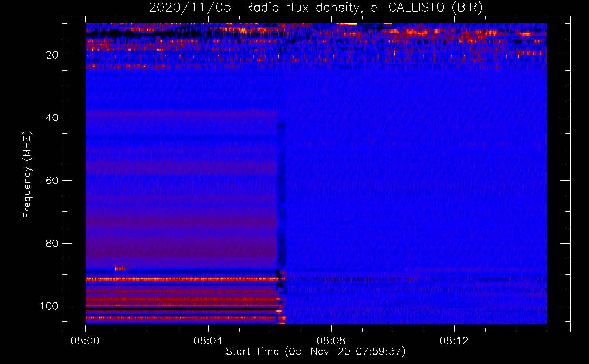The image size is (589, 364).
Task: Click the '08:04' time tick label
Action: (x=208, y=341)
